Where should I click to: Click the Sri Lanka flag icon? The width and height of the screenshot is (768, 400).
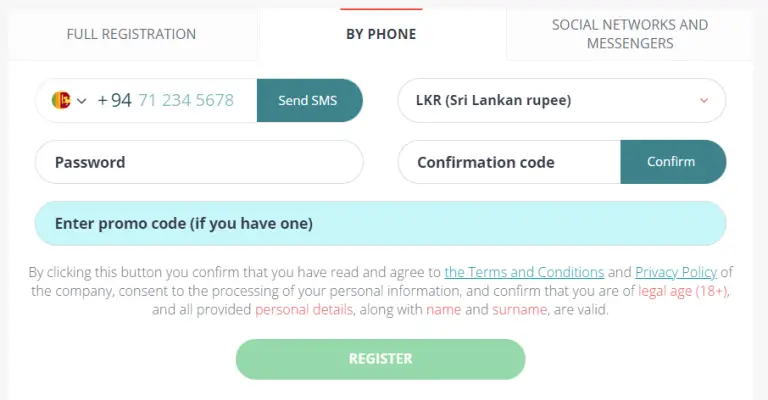[x=61, y=100]
